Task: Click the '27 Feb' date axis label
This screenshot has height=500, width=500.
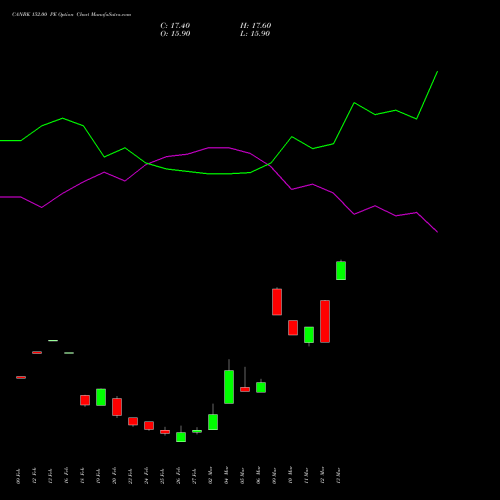Action: pyautogui.click(x=194, y=476)
